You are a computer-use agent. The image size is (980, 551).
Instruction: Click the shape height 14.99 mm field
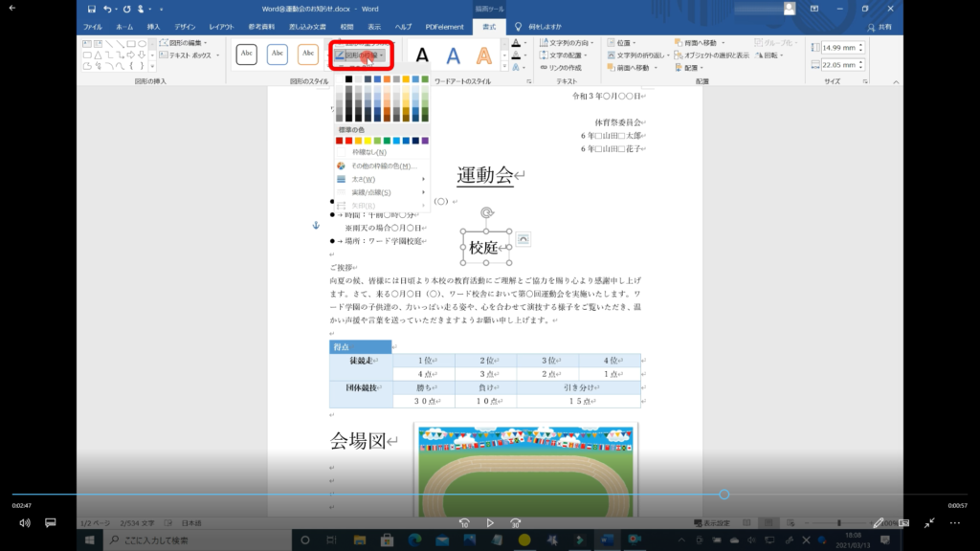click(x=837, y=48)
